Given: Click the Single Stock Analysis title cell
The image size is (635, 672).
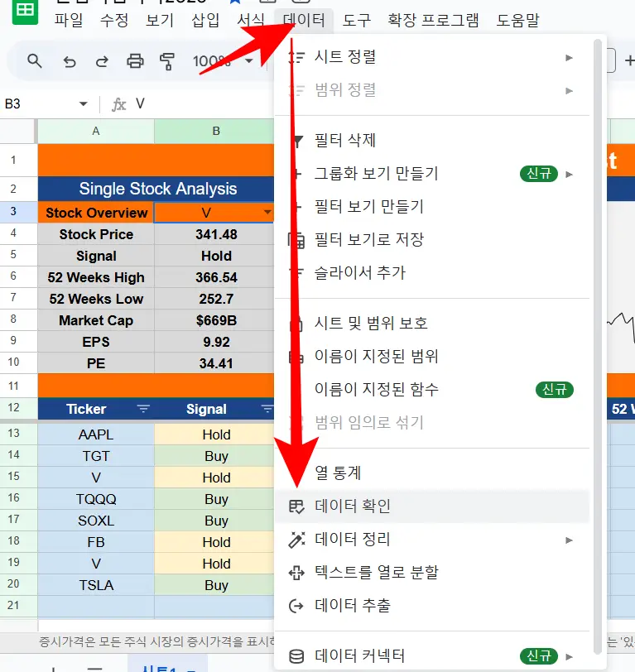Looking at the screenshot, I should pyautogui.click(x=156, y=189).
